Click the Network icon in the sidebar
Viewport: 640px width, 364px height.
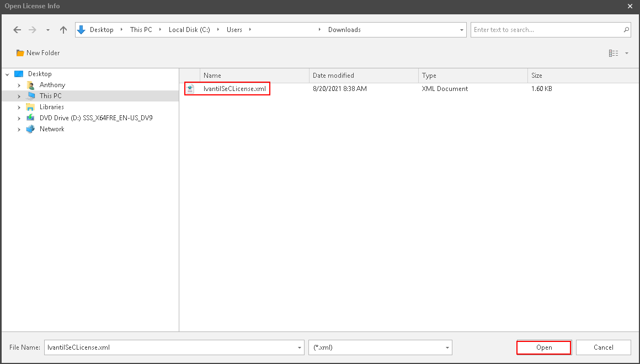30,129
